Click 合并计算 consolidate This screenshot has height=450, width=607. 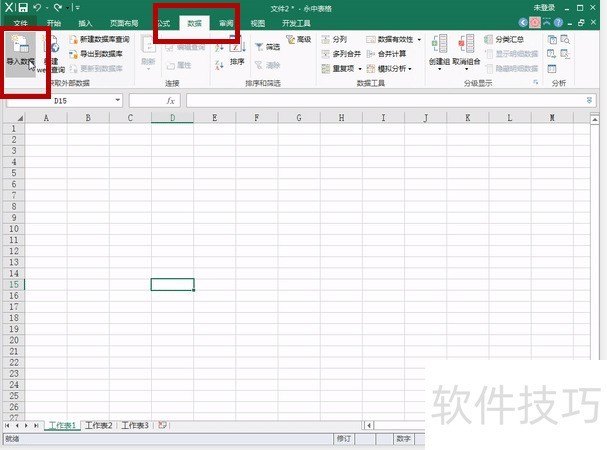tap(386, 54)
